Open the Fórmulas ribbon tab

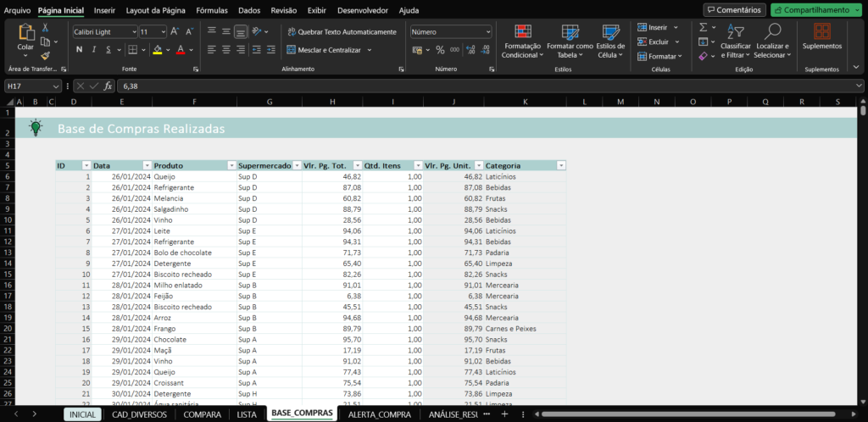pyautogui.click(x=211, y=10)
